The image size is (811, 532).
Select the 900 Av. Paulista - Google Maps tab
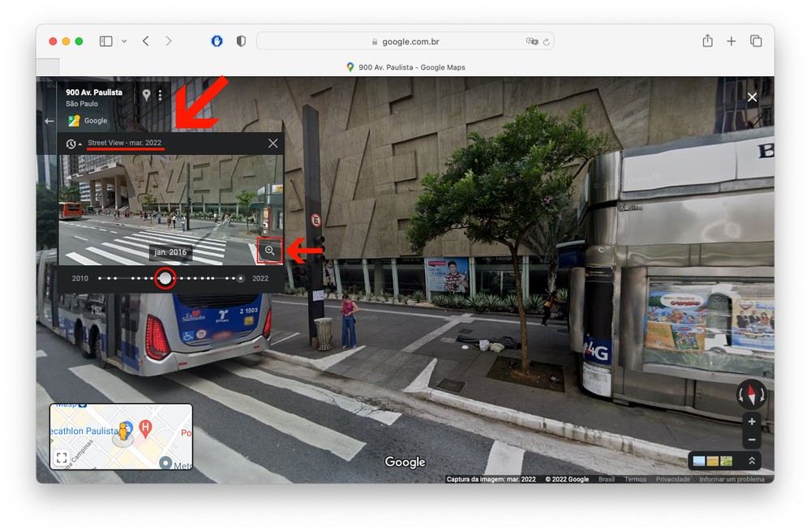405,67
